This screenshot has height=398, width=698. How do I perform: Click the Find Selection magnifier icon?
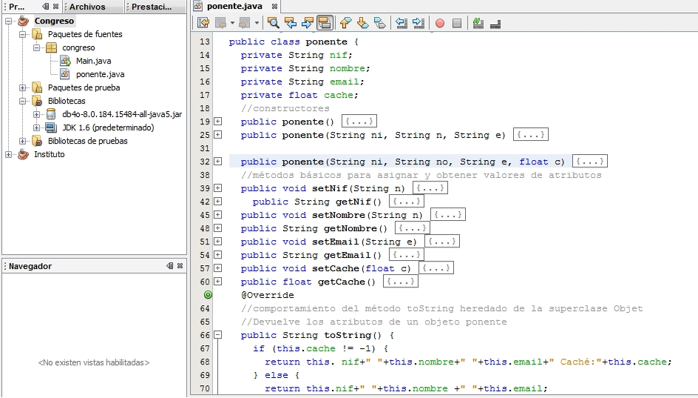(x=273, y=23)
